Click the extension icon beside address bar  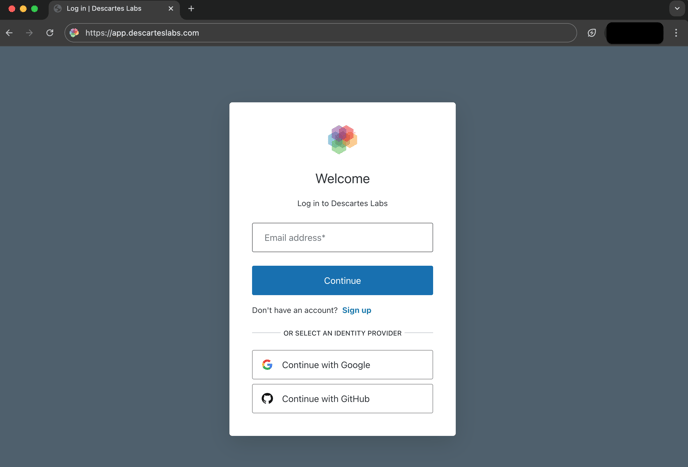tap(591, 33)
